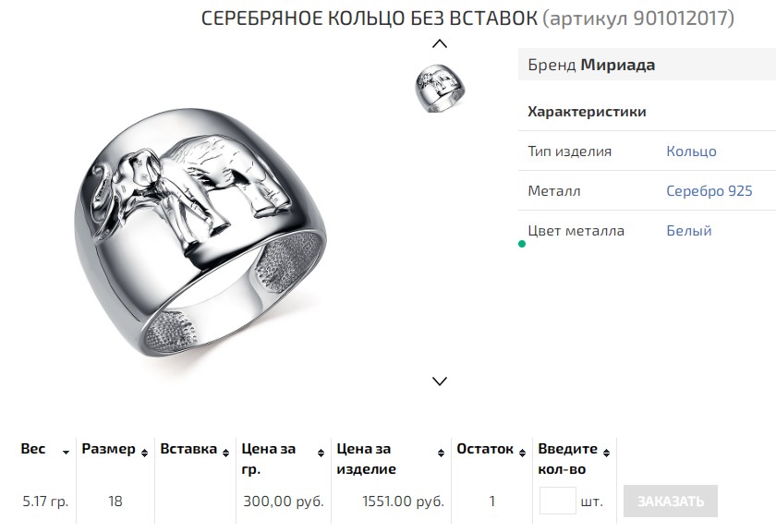Click the product title with артикул 901012017
The image size is (776, 532).
click(x=467, y=18)
